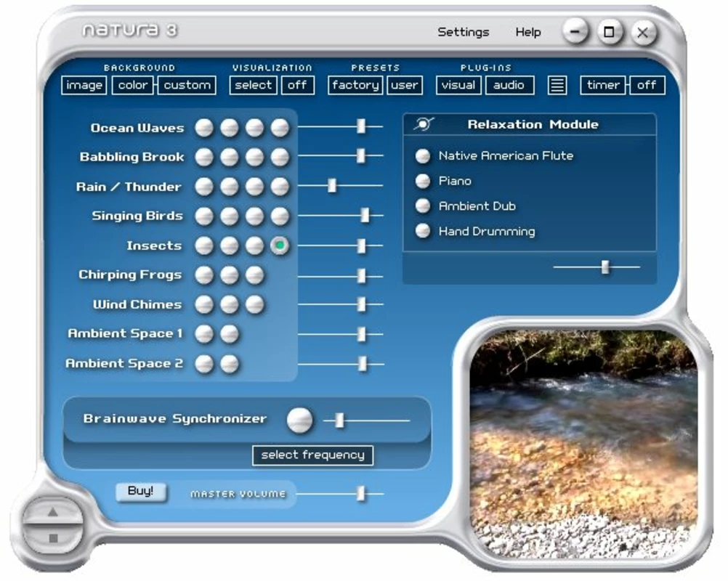This screenshot has height=581, width=728.
Task: Open the select frequency chooser
Action: coord(312,455)
